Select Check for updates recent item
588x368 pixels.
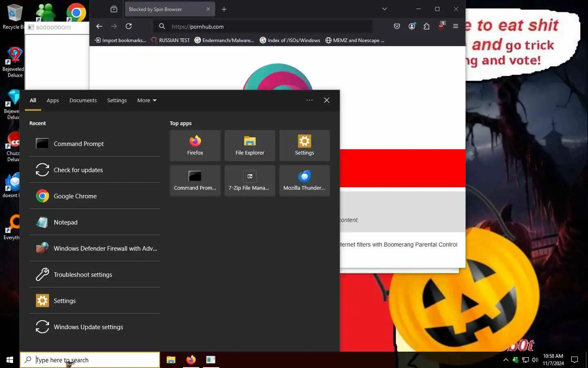point(95,170)
